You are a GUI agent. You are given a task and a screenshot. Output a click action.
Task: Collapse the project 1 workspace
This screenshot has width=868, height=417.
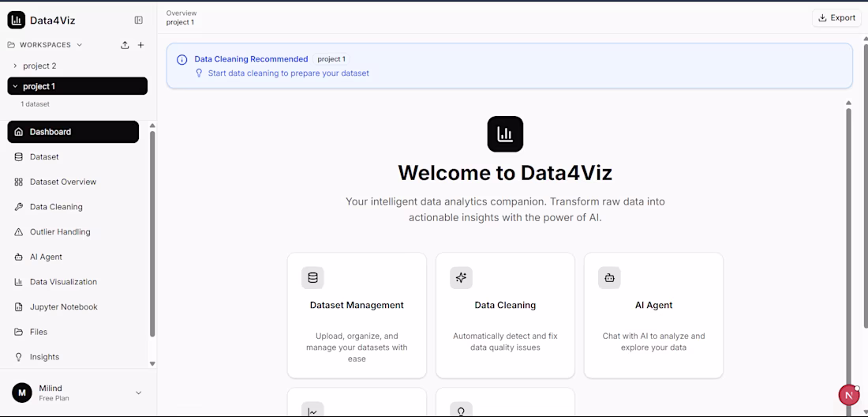point(15,86)
